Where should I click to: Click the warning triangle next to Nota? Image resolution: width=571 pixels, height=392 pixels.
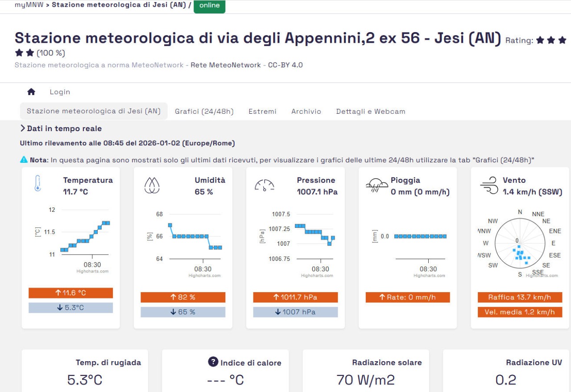point(24,160)
